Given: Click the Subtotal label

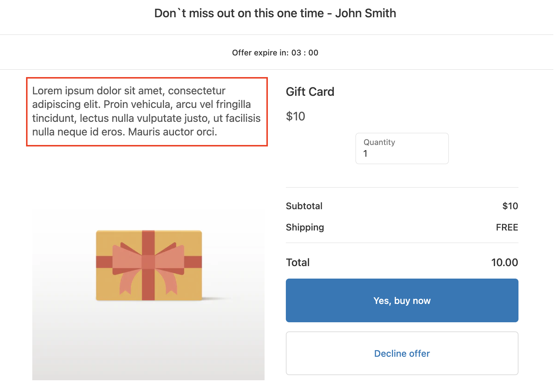Looking at the screenshot, I should [x=304, y=206].
